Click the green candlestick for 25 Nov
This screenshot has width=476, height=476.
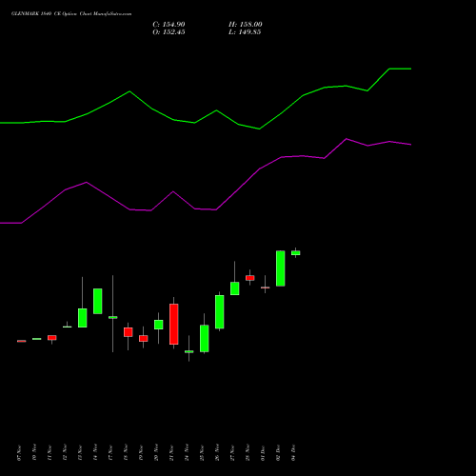tap(205, 338)
